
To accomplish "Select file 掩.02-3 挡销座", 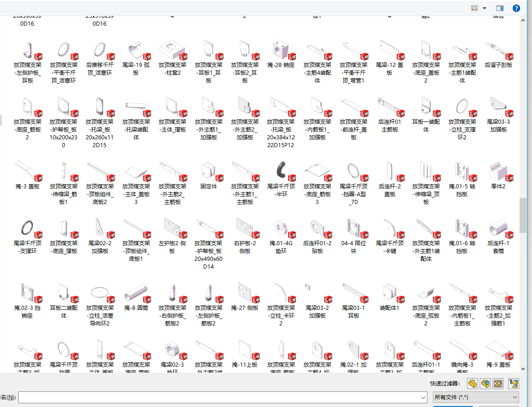I will 28,301.
